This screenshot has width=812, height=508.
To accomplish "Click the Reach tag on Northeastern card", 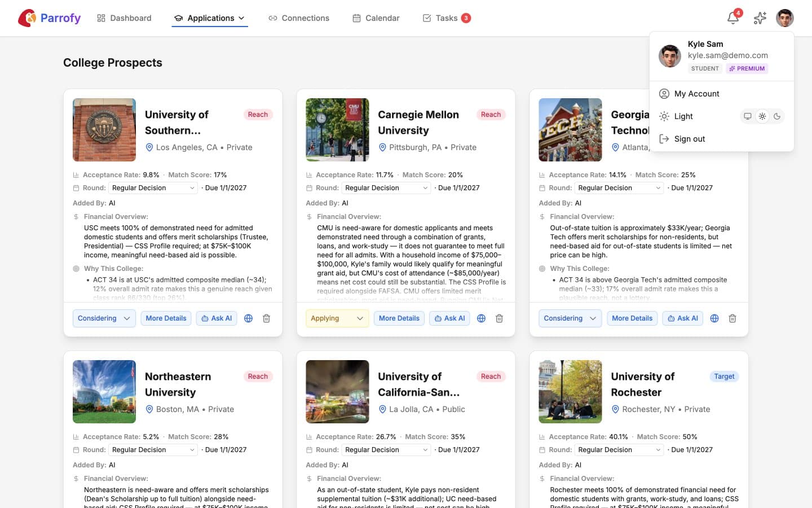I will coord(258,376).
